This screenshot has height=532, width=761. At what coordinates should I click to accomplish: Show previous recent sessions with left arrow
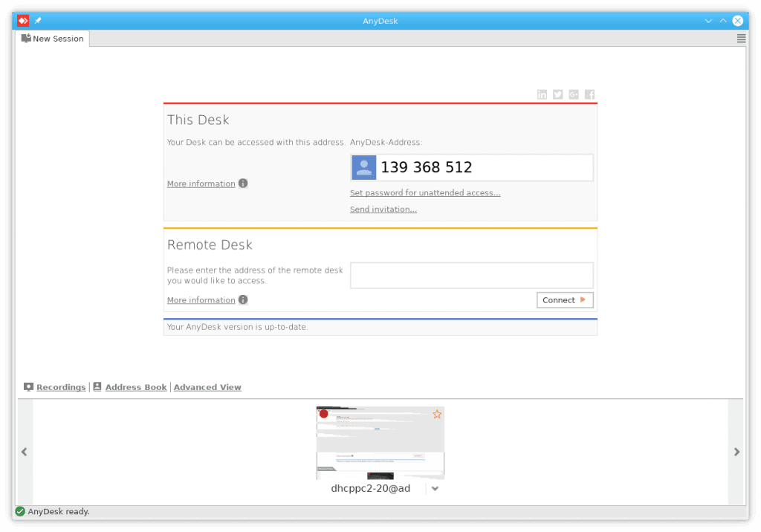point(25,452)
